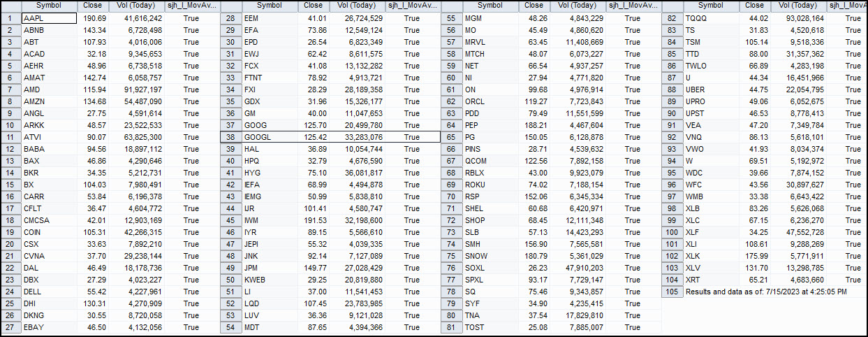
Task: Click the TQQQ symbol cell
Action: click(710, 18)
